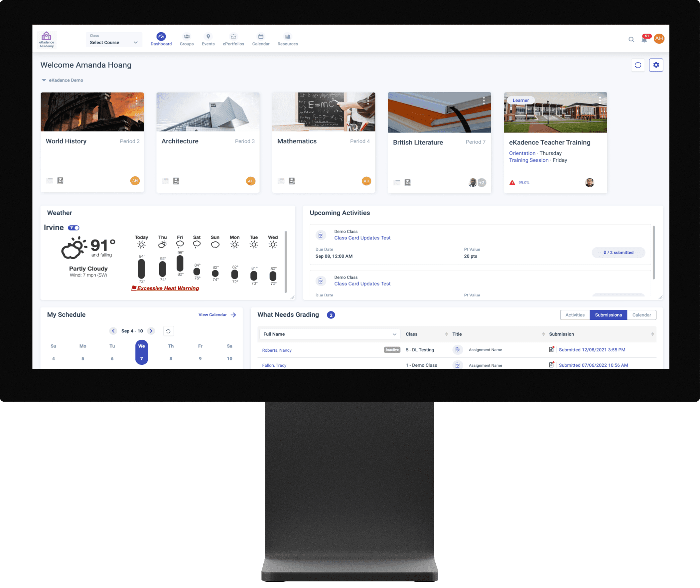Viewport: 700px width, 588px height.
Task: Reset My Schedule week with refresh icon
Action: pos(168,331)
